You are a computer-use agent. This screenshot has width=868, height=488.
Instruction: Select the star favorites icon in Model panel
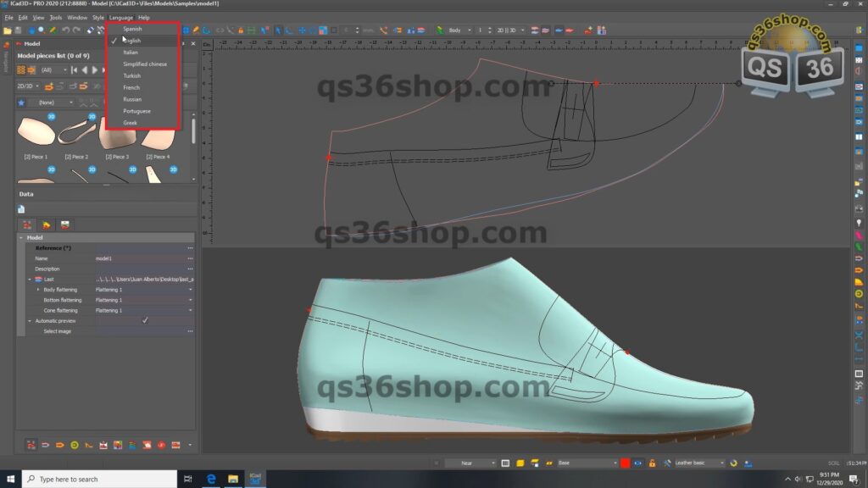click(x=21, y=103)
